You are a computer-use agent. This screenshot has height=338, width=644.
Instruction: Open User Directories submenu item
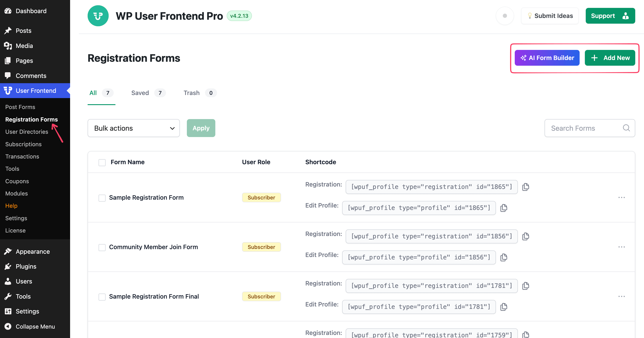[x=27, y=132]
